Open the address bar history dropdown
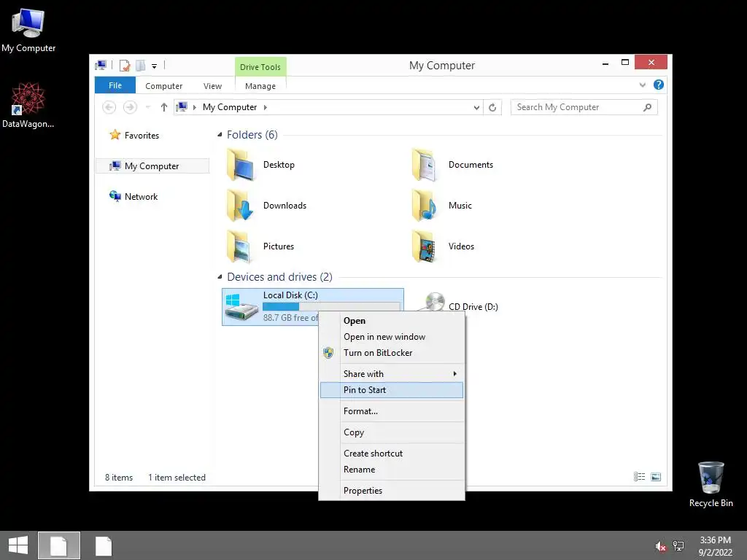Viewport: 747px width, 560px height. (x=476, y=108)
